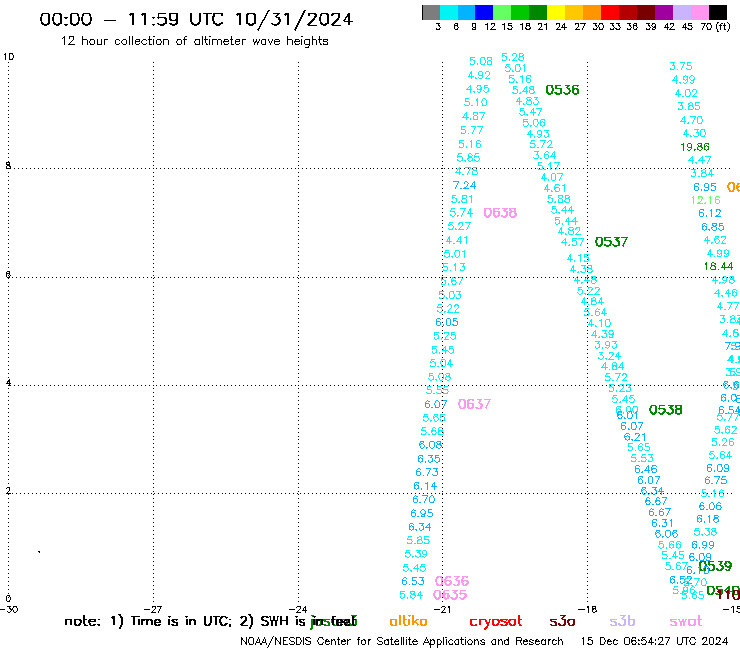Screen dimensions: 740x650
Task: Click the green time label 0536
Action: point(562,90)
